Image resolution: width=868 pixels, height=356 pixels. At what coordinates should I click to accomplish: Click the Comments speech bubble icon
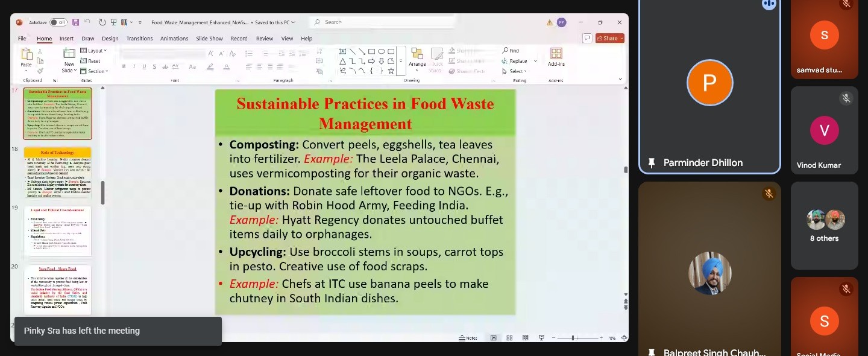pos(587,38)
